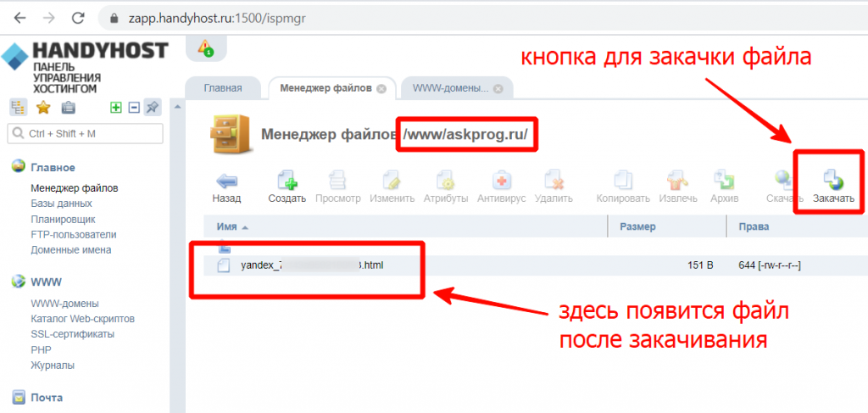The image size is (868, 413).
Task: Collapse all menu sections with minus icon
Action: [133, 108]
